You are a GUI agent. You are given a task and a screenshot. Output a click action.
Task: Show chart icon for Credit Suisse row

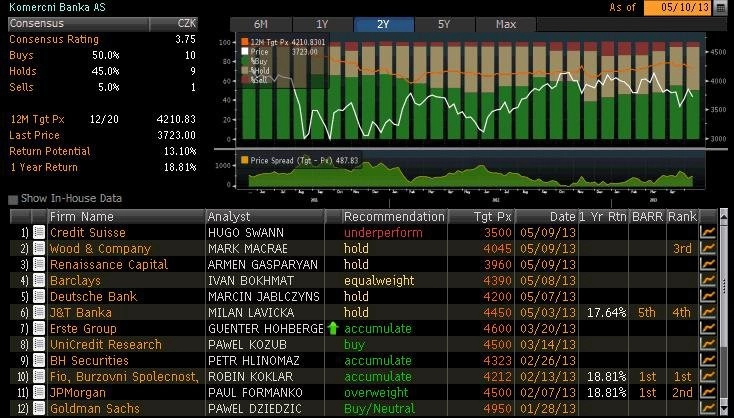(708, 232)
